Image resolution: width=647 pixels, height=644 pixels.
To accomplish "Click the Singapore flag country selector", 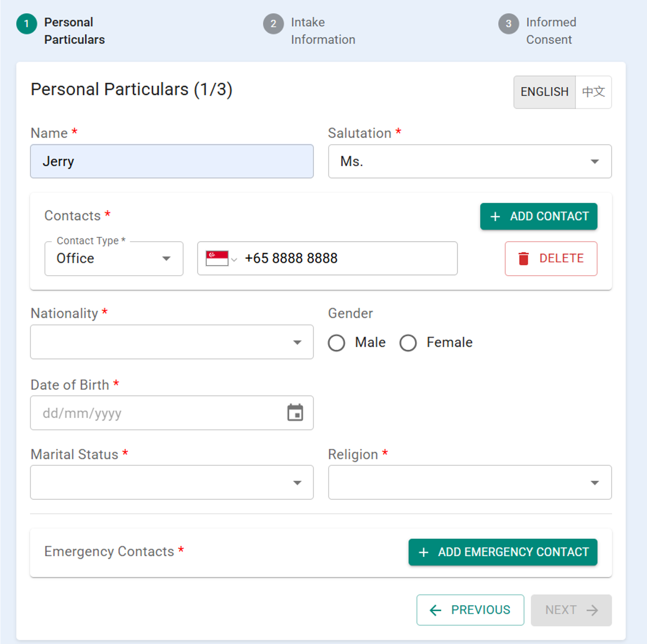I will (221, 258).
